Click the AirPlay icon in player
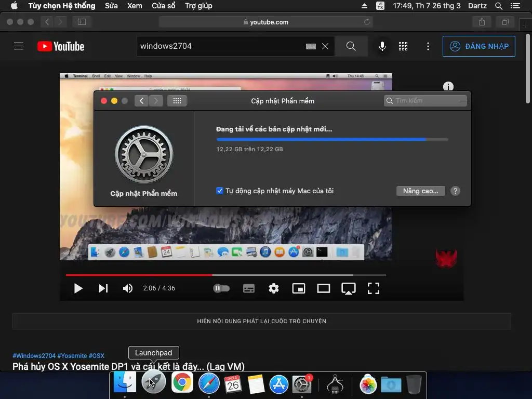The height and width of the screenshot is (399, 532). coord(349,289)
